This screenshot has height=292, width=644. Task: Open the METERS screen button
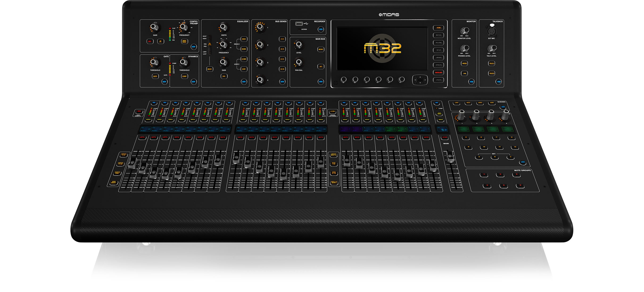[x=439, y=35]
